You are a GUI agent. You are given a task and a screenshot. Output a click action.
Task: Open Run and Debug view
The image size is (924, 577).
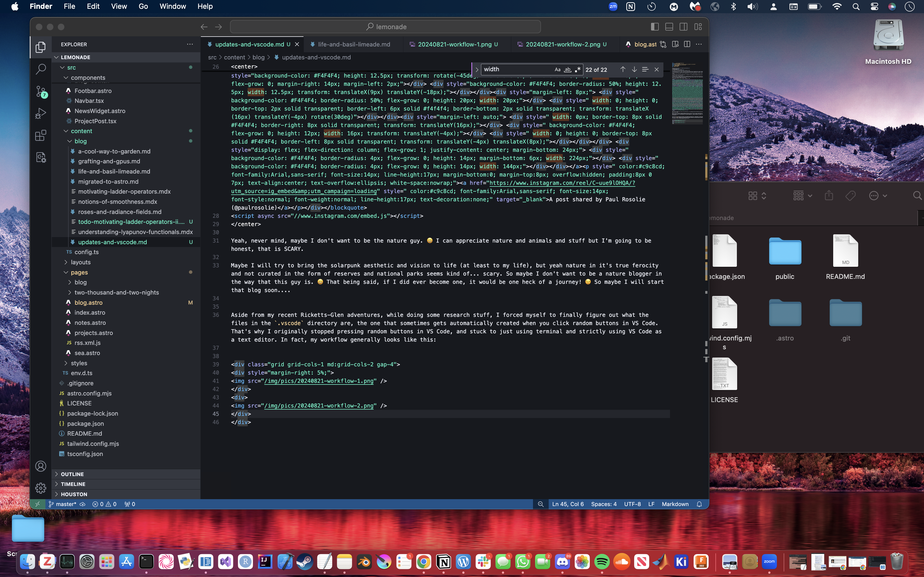point(40,113)
